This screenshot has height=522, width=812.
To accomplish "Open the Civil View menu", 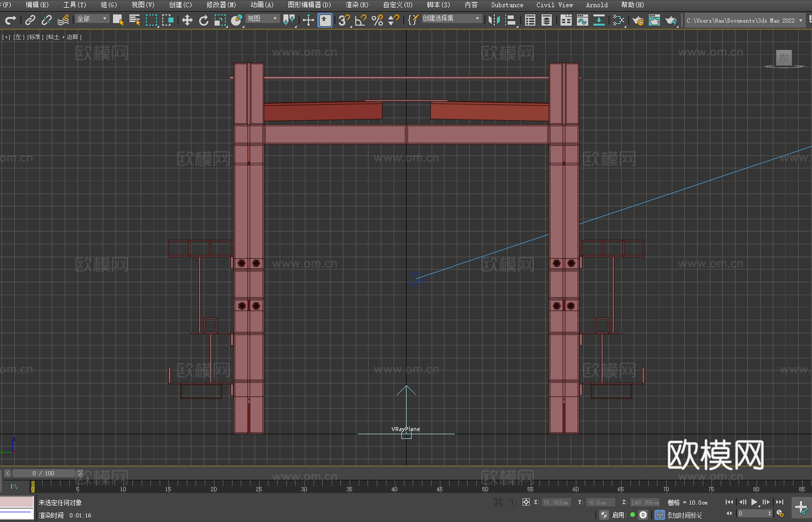I will coord(554,5).
